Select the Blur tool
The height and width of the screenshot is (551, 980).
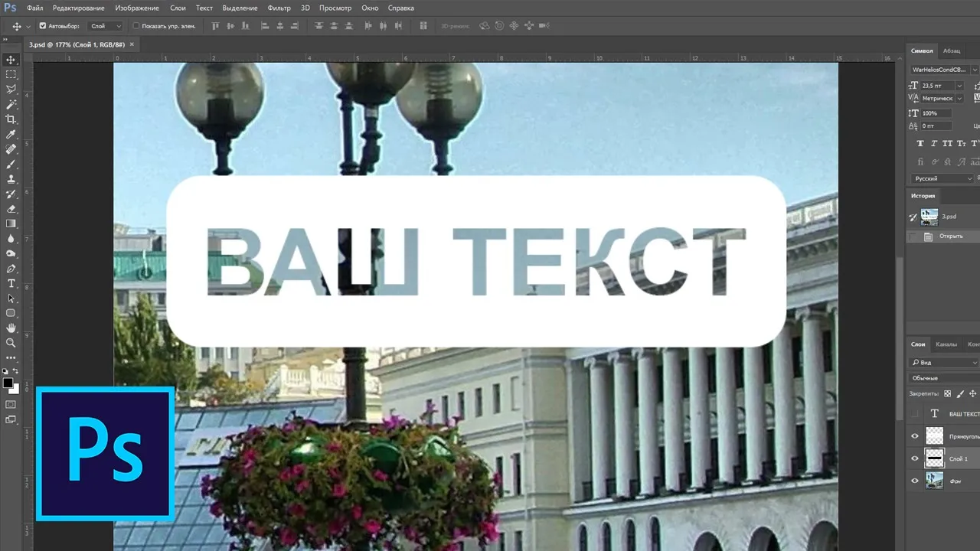[x=11, y=239]
